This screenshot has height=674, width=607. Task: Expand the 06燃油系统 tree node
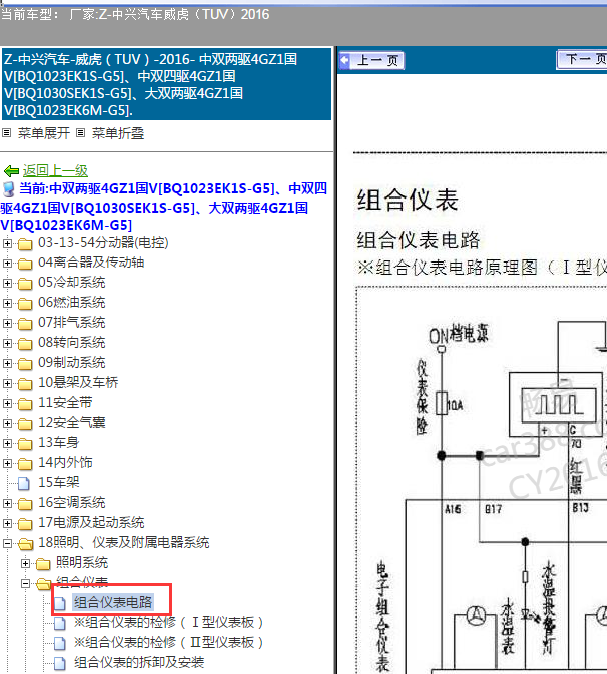click(x=7, y=303)
